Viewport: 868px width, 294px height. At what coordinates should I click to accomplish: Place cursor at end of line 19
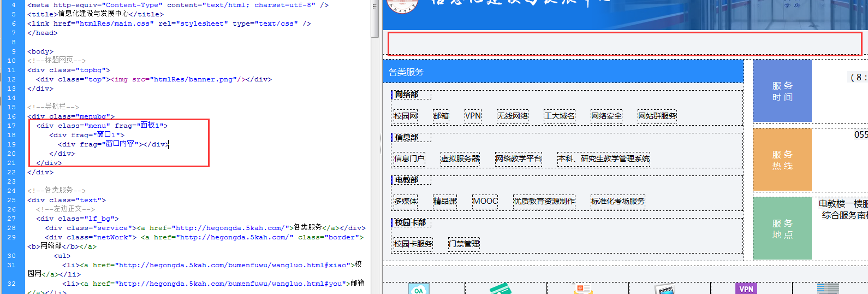coord(169,144)
